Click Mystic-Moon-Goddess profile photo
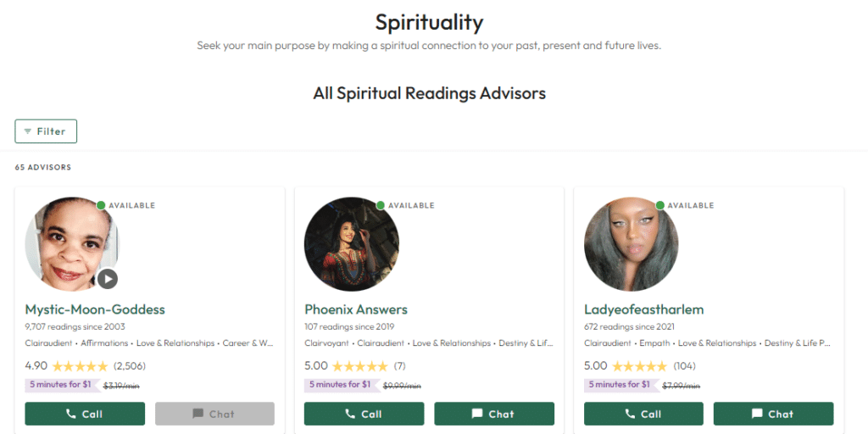 (x=70, y=242)
